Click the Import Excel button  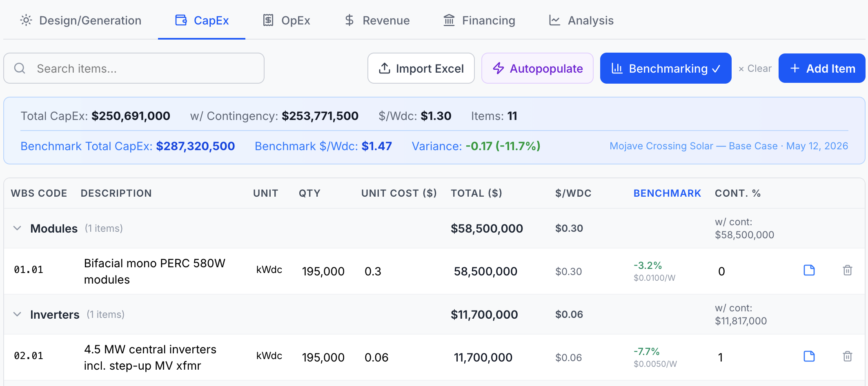click(x=421, y=68)
